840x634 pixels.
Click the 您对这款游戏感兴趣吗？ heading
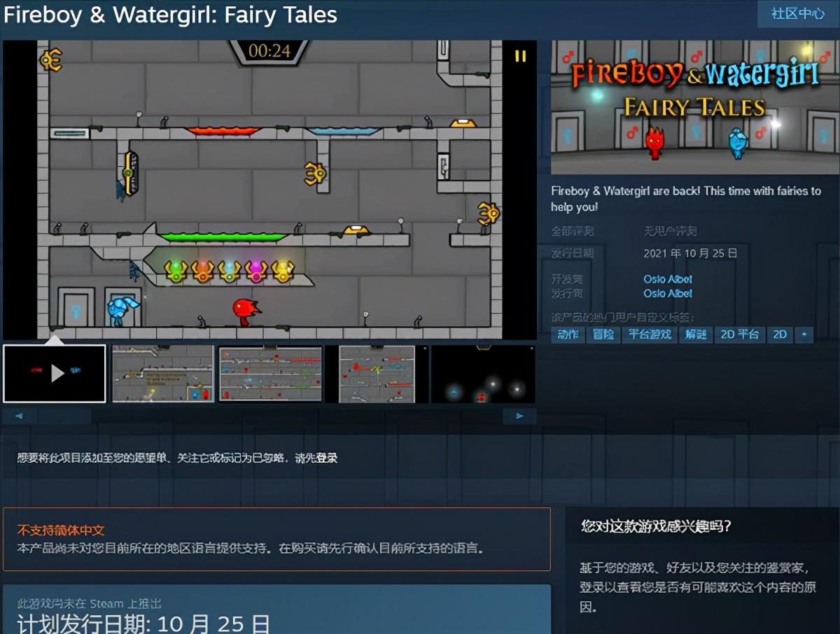(656, 526)
